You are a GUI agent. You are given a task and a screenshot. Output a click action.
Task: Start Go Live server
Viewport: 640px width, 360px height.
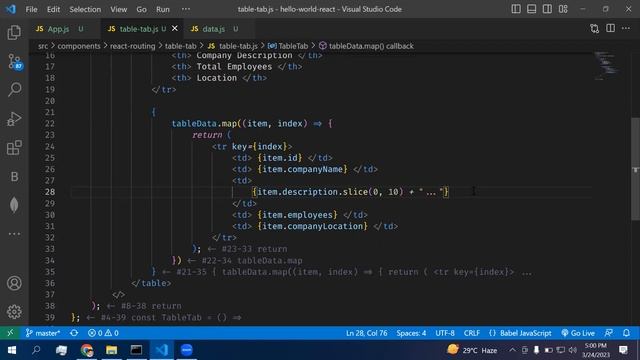pyautogui.click(x=578, y=333)
